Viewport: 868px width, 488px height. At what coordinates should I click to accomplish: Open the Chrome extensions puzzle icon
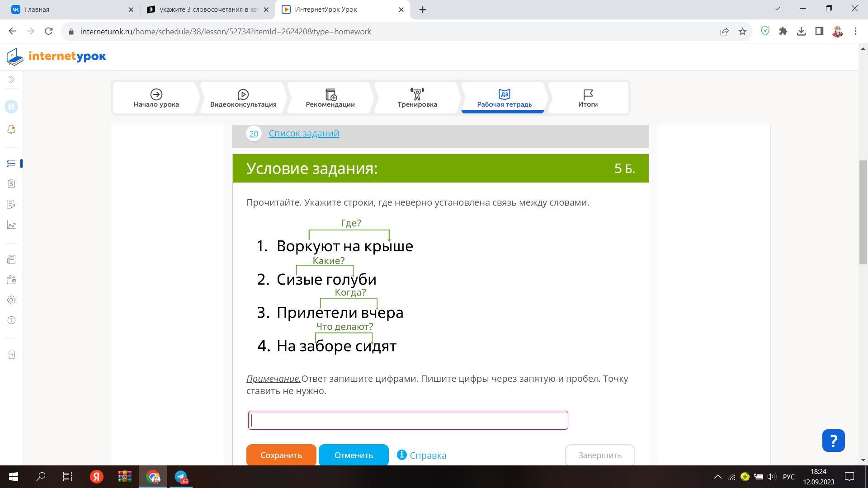click(783, 31)
